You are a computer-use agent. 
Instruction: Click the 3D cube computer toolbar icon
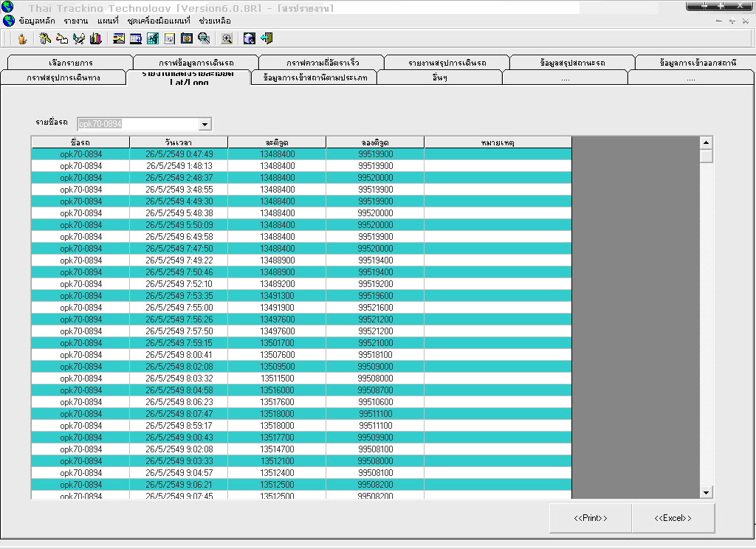[x=250, y=38]
